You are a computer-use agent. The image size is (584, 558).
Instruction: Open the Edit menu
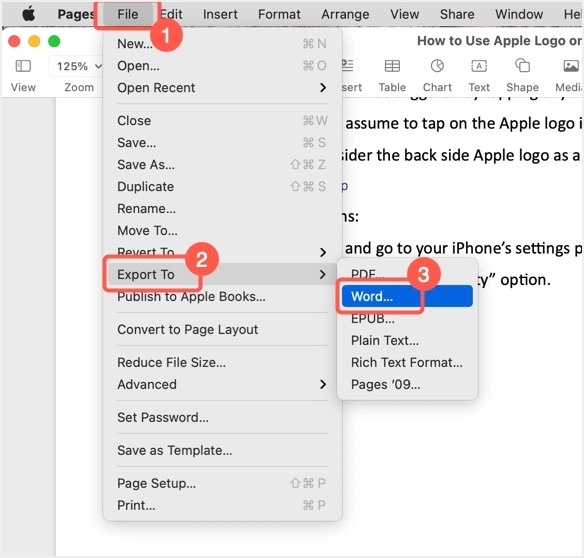[x=172, y=14]
